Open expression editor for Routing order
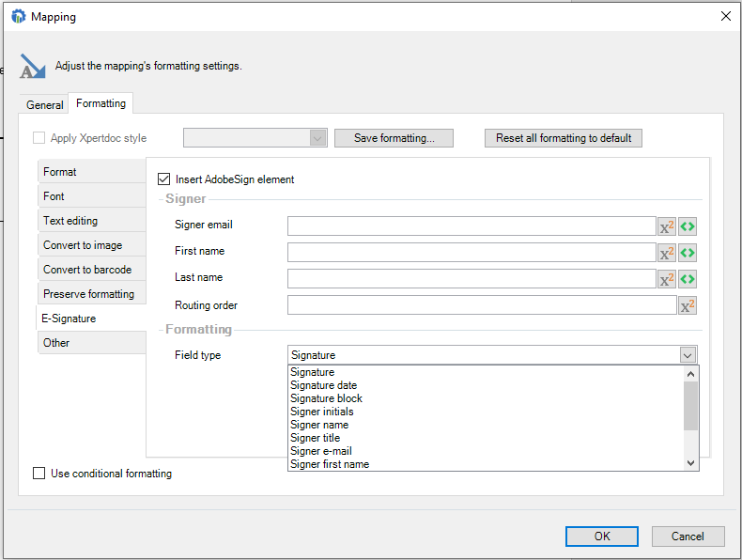 point(688,305)
